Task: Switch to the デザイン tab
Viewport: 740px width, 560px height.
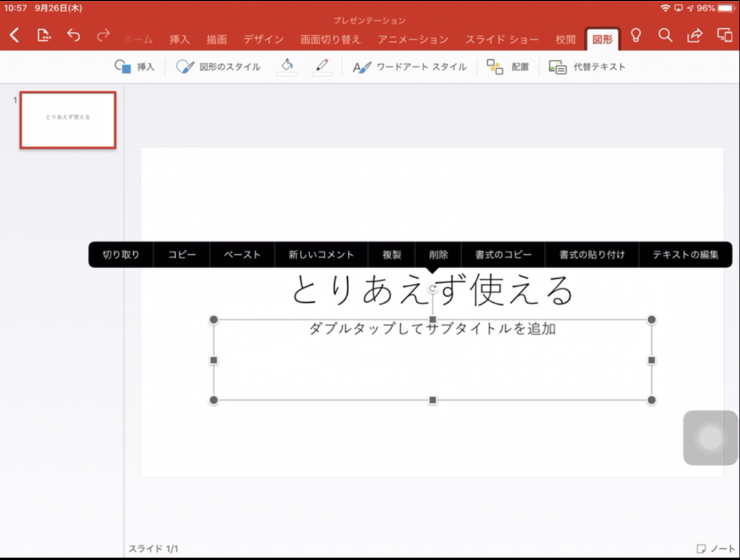Action: (263, 39)
